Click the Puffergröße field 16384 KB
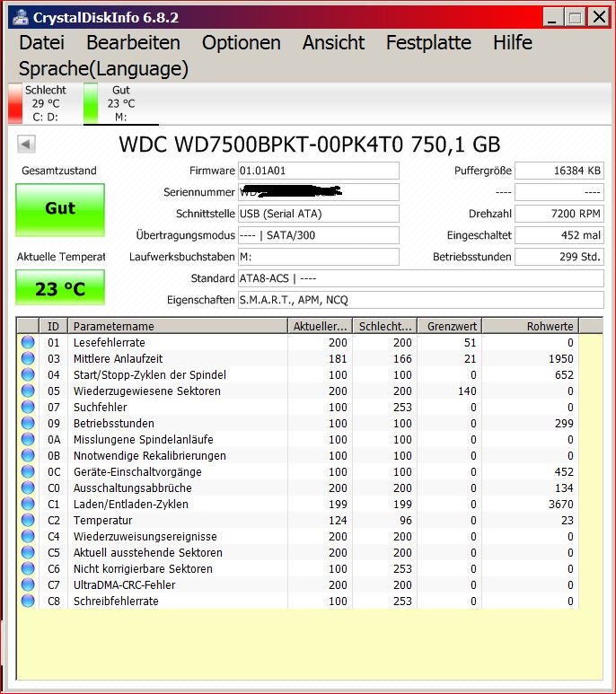Viewport: 616px width, 694px height. pyautogui.click(x=559, y=171)
